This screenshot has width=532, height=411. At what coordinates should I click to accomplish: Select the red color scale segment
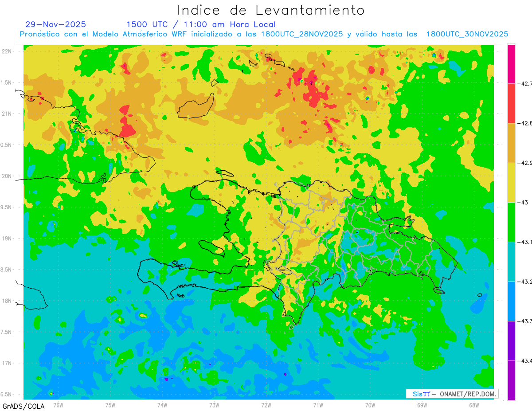(511, 103)
